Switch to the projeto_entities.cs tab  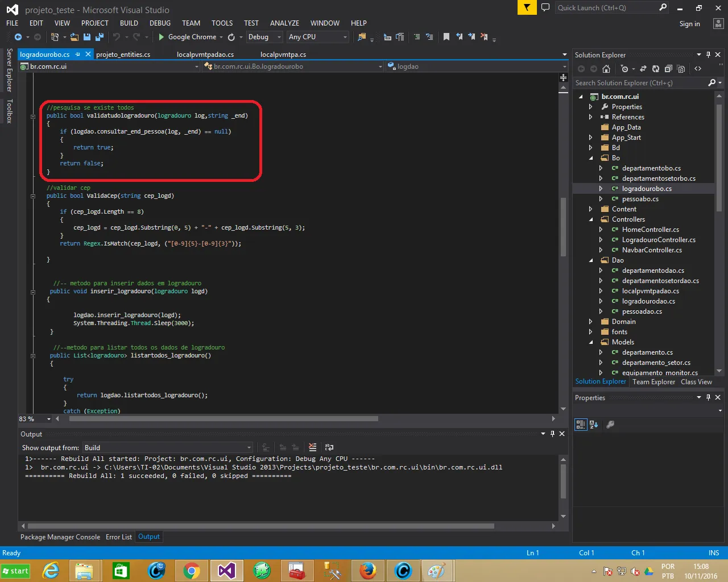tap(123, 55)
